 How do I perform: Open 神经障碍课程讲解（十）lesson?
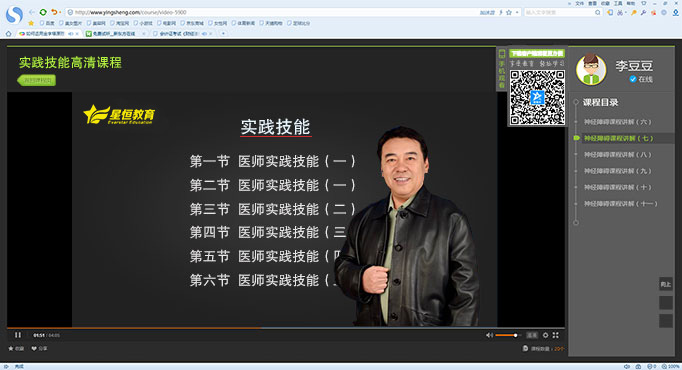coord(617,187)
